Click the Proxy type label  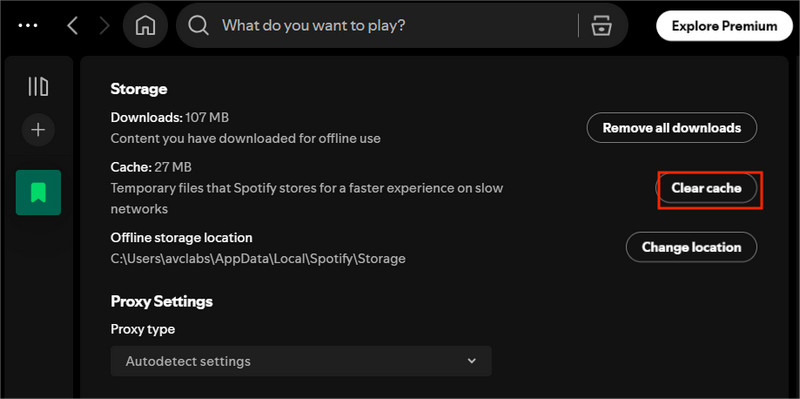tap(143, 330)
